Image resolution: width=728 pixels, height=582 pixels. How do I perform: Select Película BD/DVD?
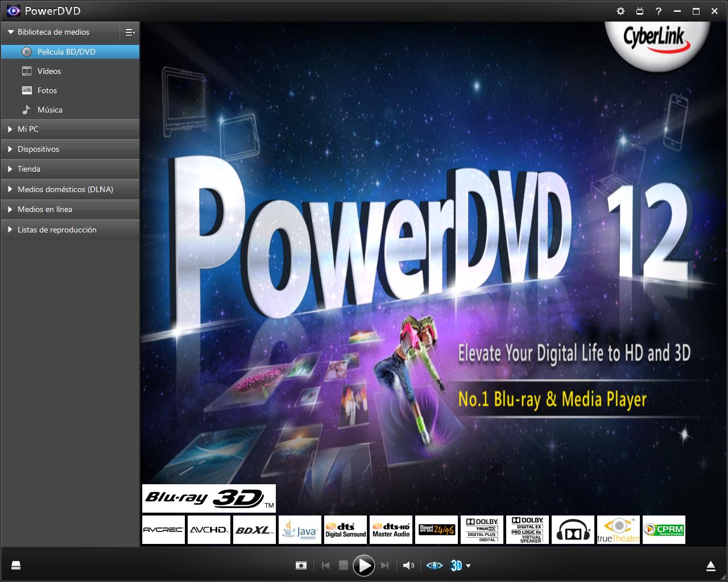tap(70, 52)
